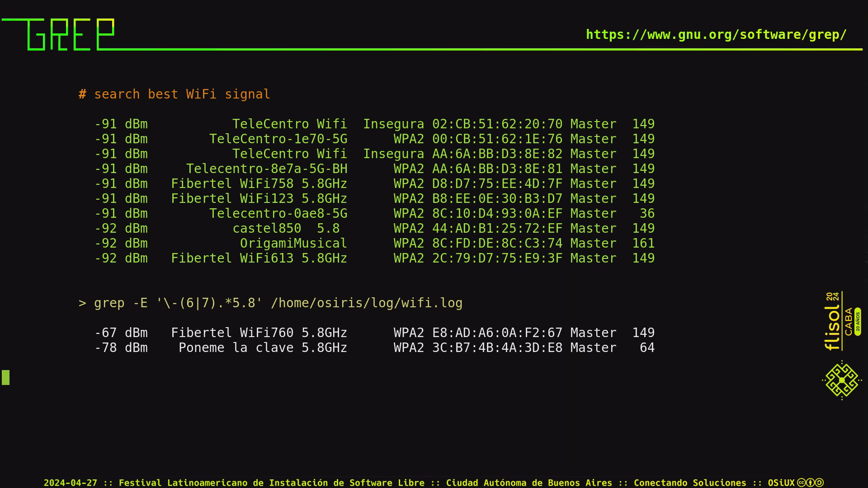The image size is (868, 488).
Task: Select the grep -E command line
Action: coord(270,303)
